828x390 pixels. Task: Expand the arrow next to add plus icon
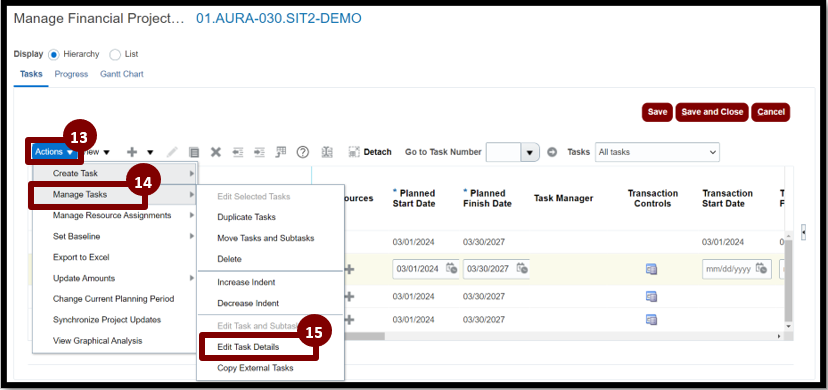pos(150,153)
